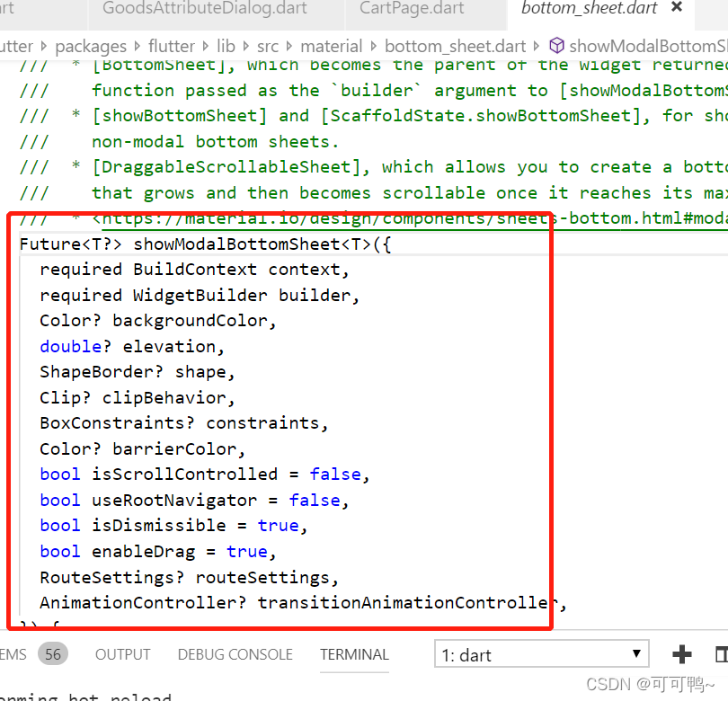Click 'isDismissible = true' parameter
The width and height of the screenshot is (728, 701).
[x=173, y=526]
